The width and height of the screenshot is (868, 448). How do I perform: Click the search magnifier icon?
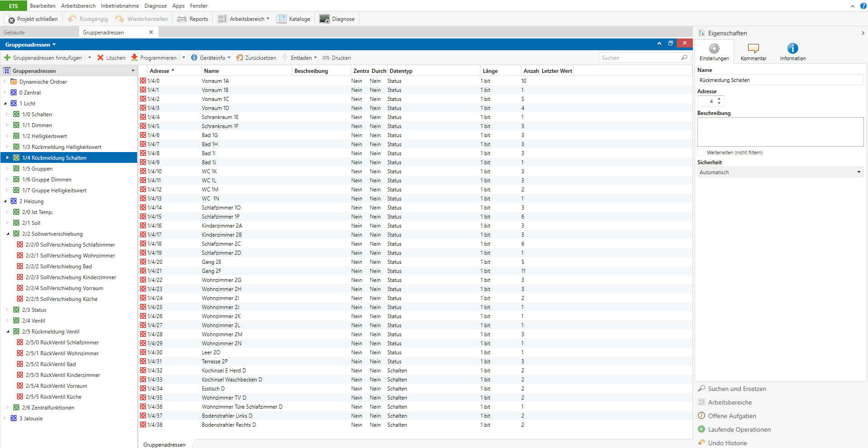684,57
